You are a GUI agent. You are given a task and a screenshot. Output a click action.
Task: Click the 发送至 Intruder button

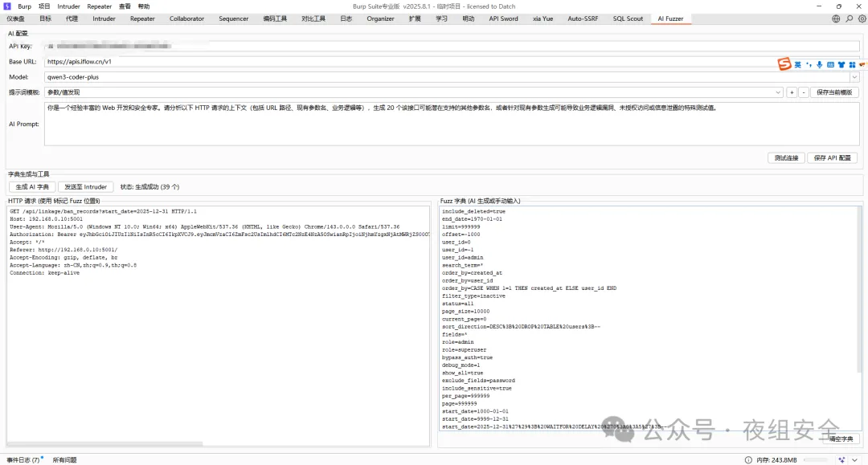85,187
